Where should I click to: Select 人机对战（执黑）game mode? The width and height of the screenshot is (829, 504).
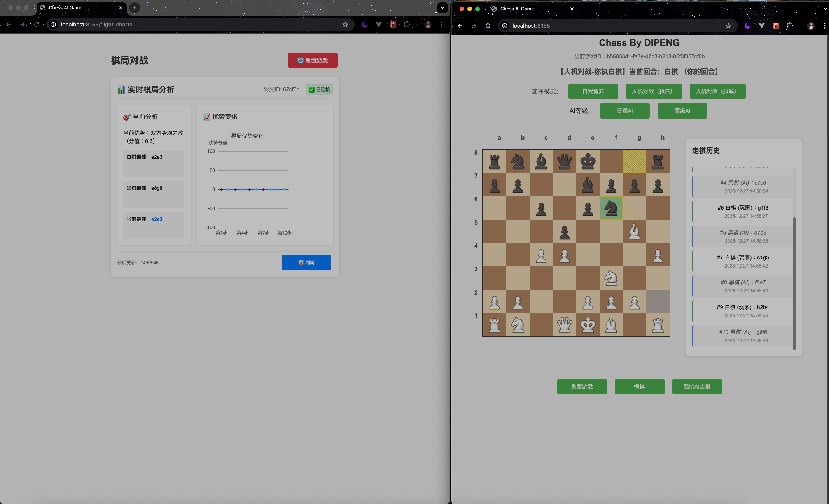(x=717, y=91)
